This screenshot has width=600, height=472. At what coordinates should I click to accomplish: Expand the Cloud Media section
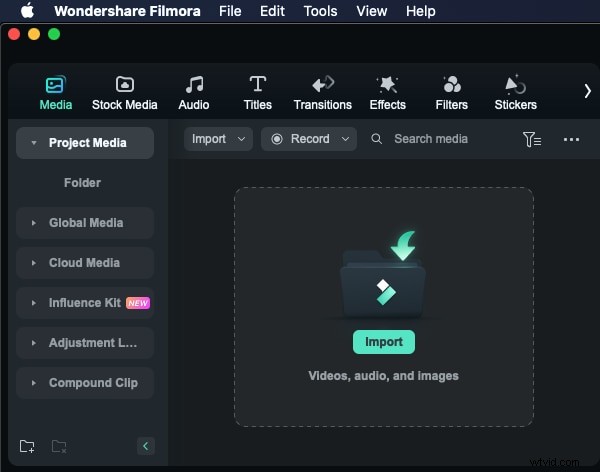click(x=85, y=263)
